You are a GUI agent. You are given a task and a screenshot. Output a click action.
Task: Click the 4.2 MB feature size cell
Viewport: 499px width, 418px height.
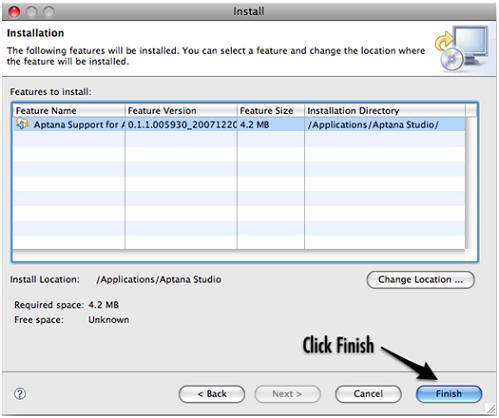coord(271,124)
